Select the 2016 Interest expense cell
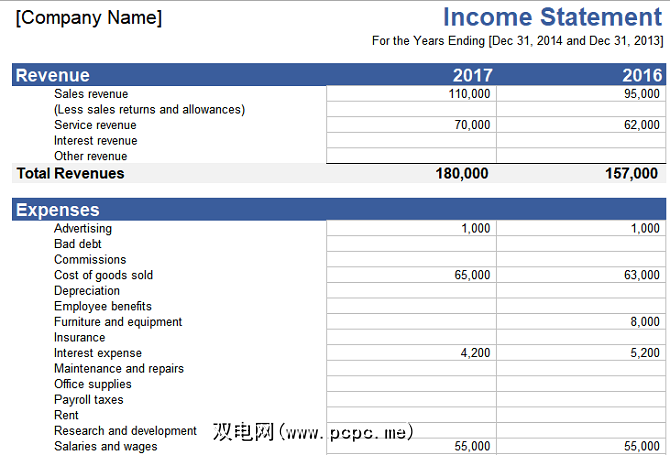 [x=581, y=352]
